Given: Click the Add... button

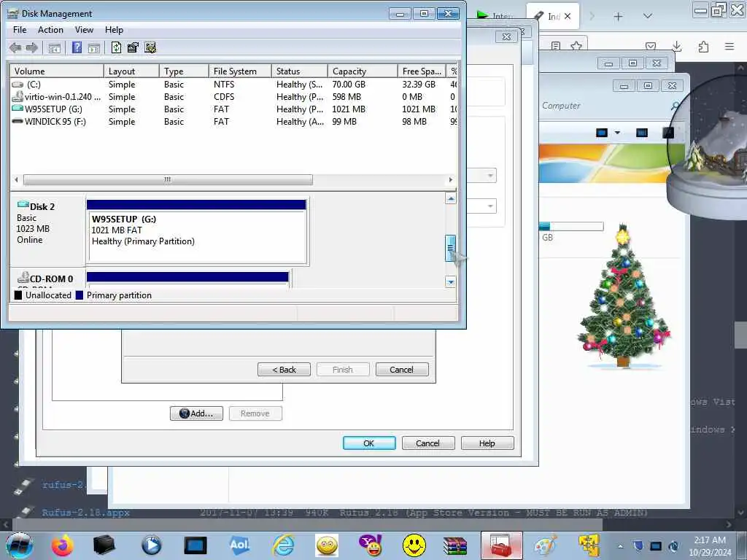Looking at the screenshot, I should click(196, 413).
